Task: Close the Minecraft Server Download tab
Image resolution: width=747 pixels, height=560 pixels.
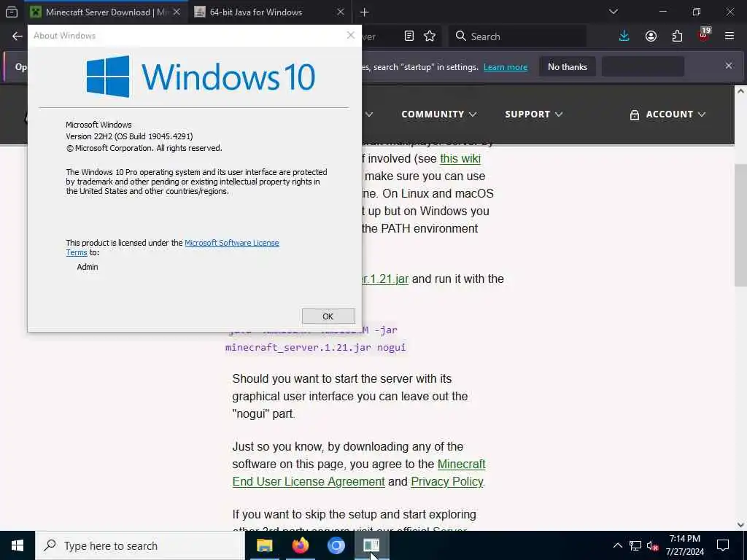Action: (177, 12)
